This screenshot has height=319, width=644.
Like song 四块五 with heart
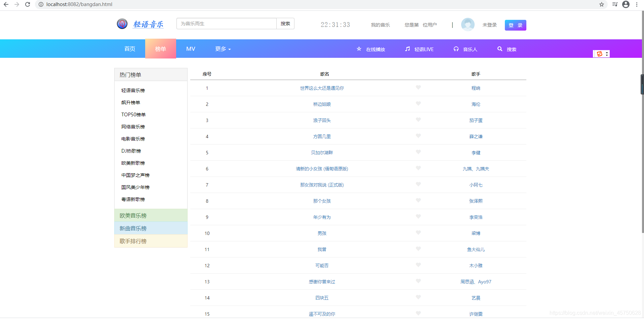418,297
